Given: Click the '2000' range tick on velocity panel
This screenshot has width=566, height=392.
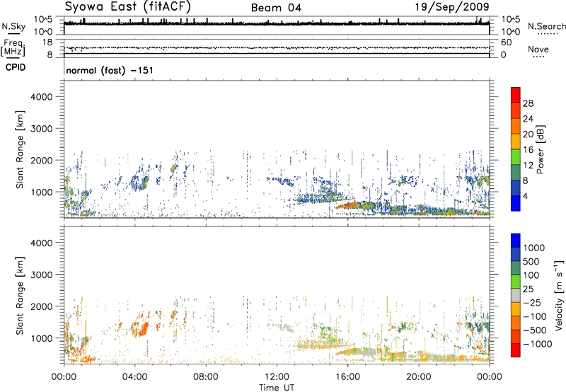Looking at the screenshot, I should coord(41,306).
